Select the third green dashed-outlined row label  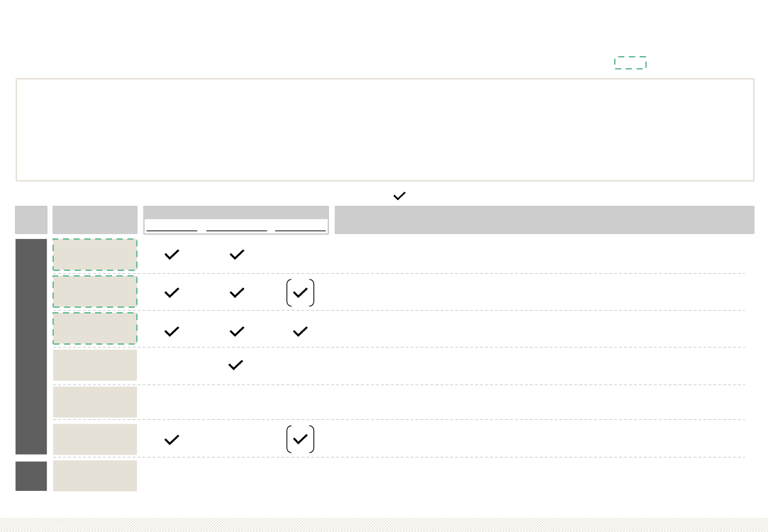pos(95,328)
